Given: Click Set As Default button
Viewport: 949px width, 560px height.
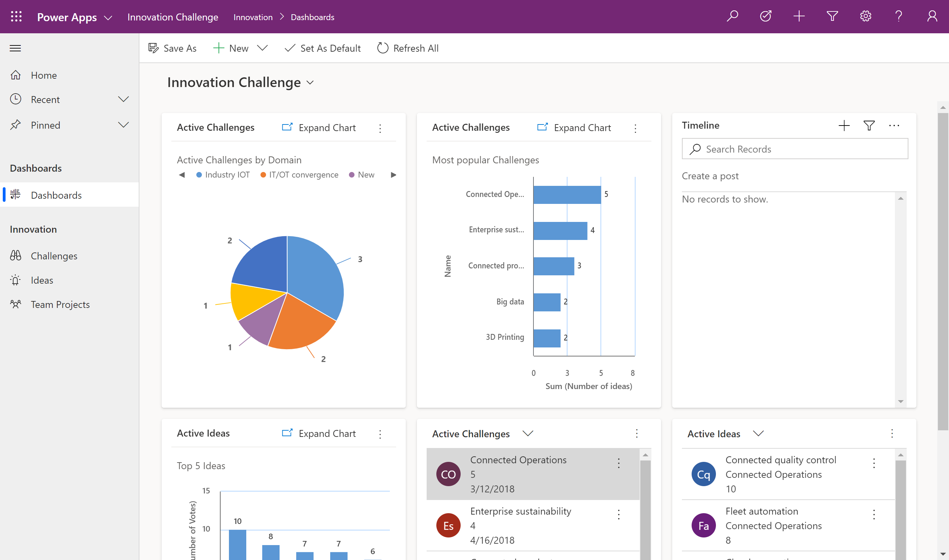Looking at the screenshot, I should pos(323,48).
